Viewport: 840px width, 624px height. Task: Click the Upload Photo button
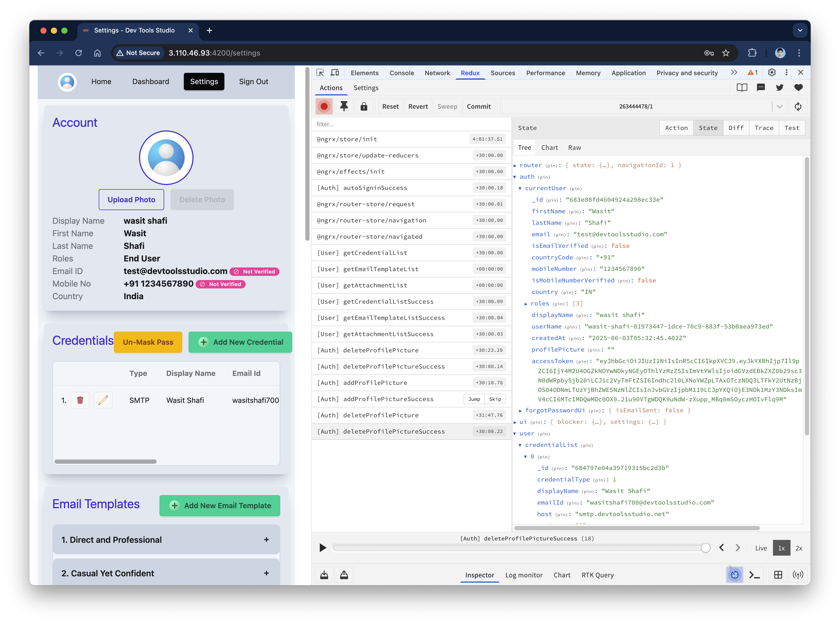pyautogui.click(x=131, y=199)
